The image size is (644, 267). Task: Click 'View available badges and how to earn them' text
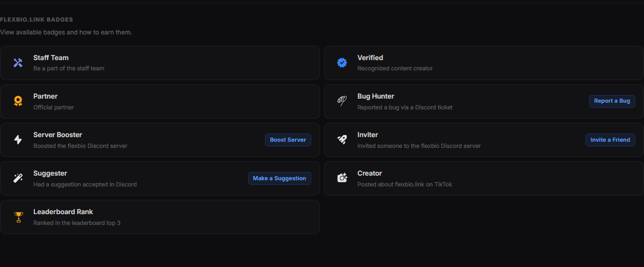point(66,32)
